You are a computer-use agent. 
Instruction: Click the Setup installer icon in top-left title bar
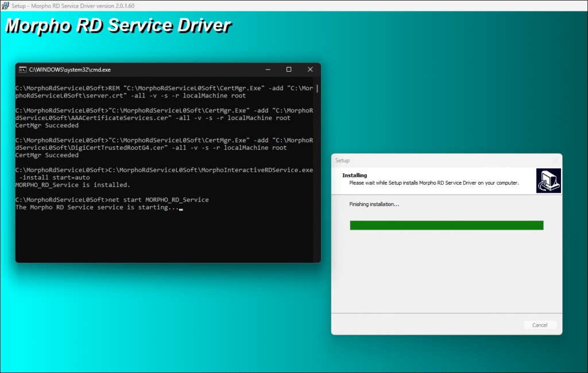[5, 6]
